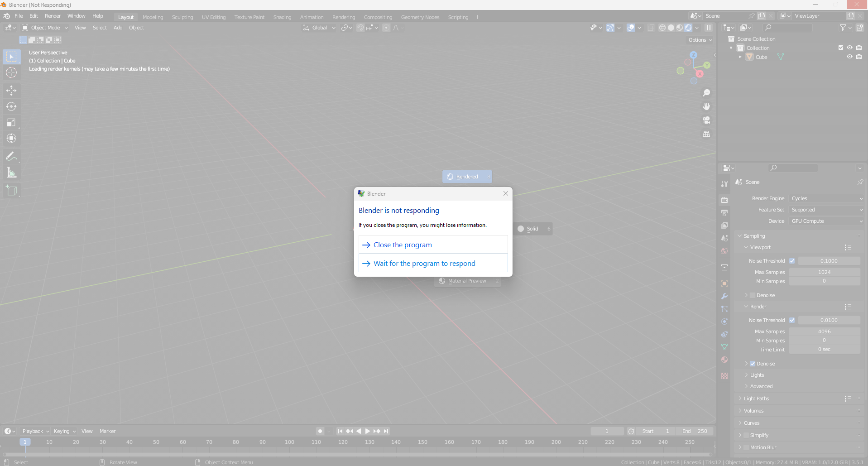Select the Move tool
This screenshot has width=868, height=466.
click(11, 91)
